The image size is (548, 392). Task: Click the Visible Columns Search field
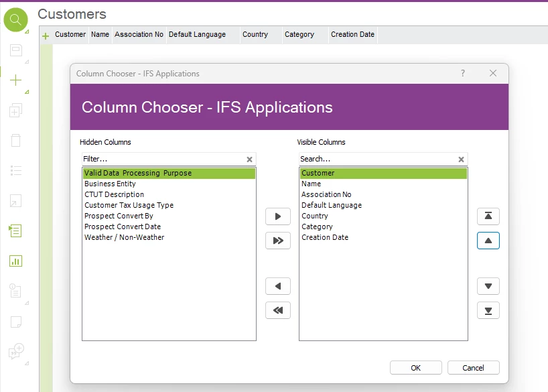376,159
